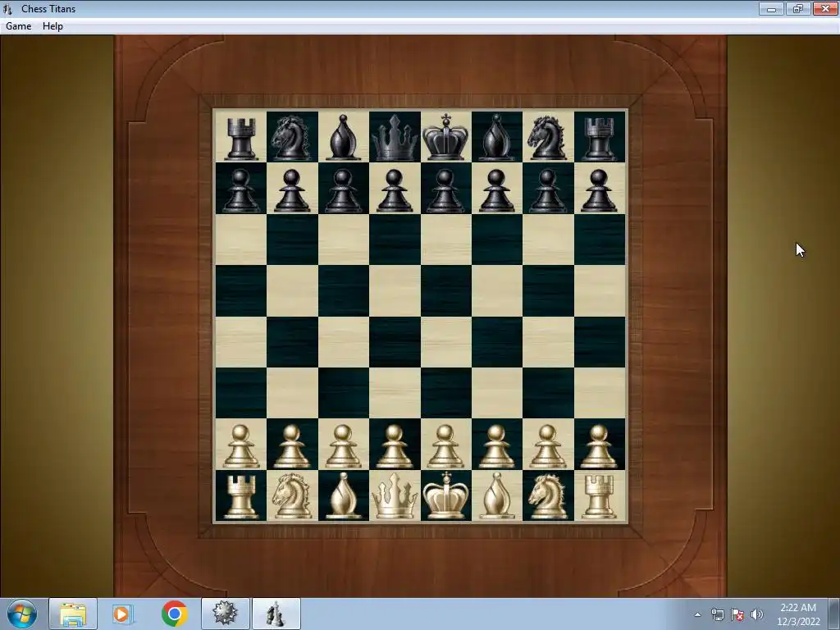
Task: Select the white pawn on a2
Action: click(x=241, y=446)
